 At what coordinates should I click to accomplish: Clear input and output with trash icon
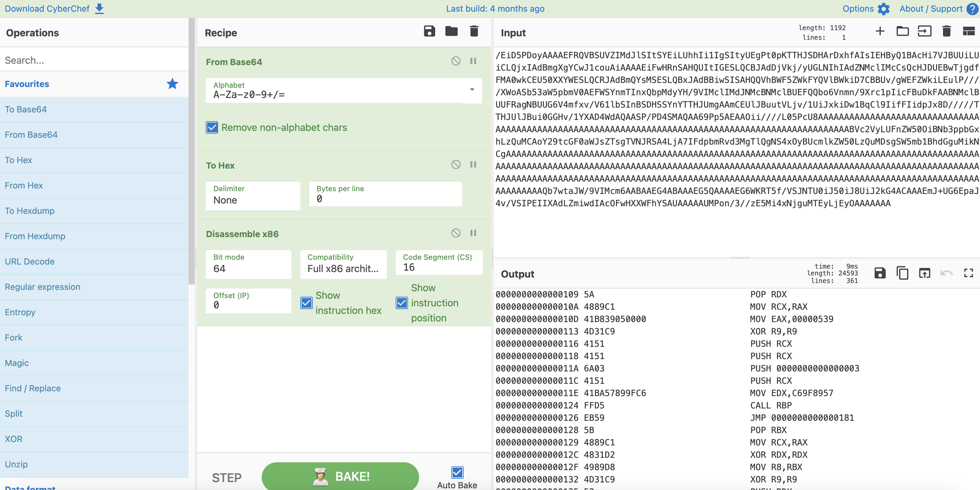(946, 31)
